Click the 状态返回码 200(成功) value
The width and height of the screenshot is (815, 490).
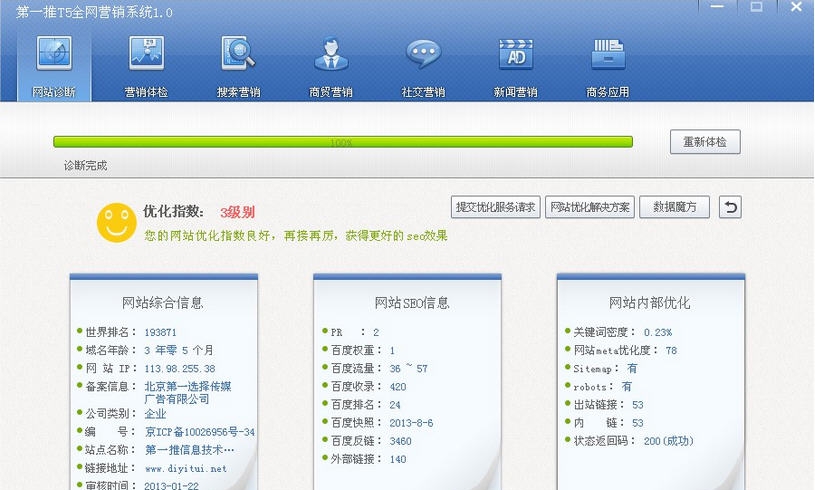click(668, 441)
